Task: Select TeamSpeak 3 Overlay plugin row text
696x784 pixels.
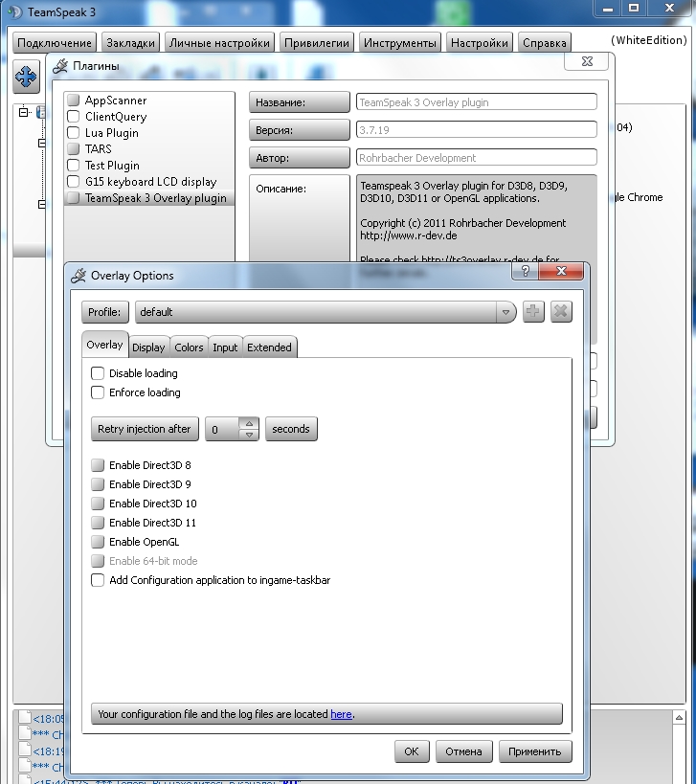Action: (x=156, y=198)
